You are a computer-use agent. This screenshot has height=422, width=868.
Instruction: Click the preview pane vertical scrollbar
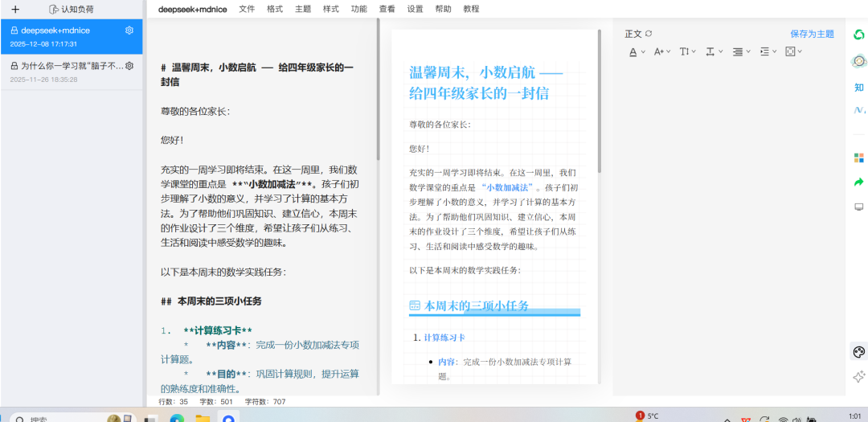click(x=599, y=101)
